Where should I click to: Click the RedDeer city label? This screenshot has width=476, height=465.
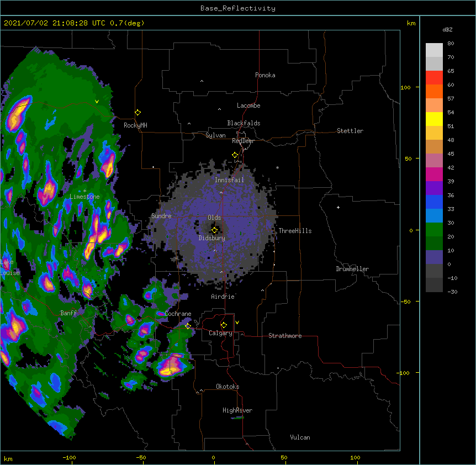(x=243, y=141)
